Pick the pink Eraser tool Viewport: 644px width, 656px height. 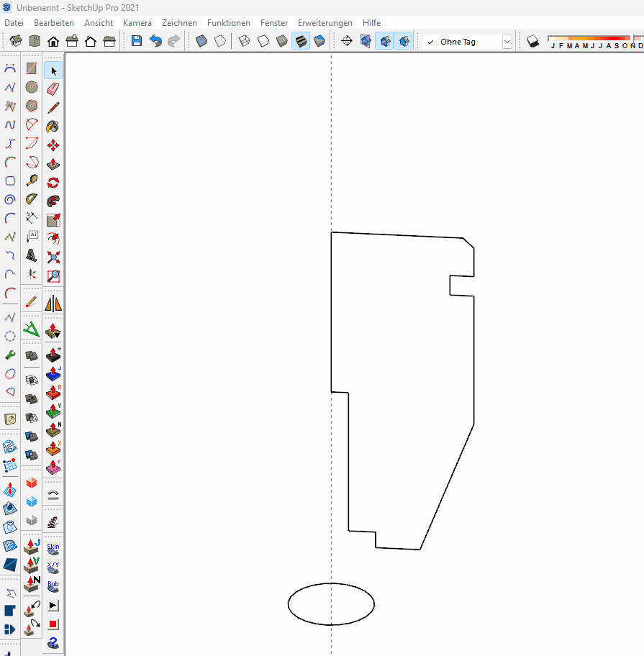(53, 88)
